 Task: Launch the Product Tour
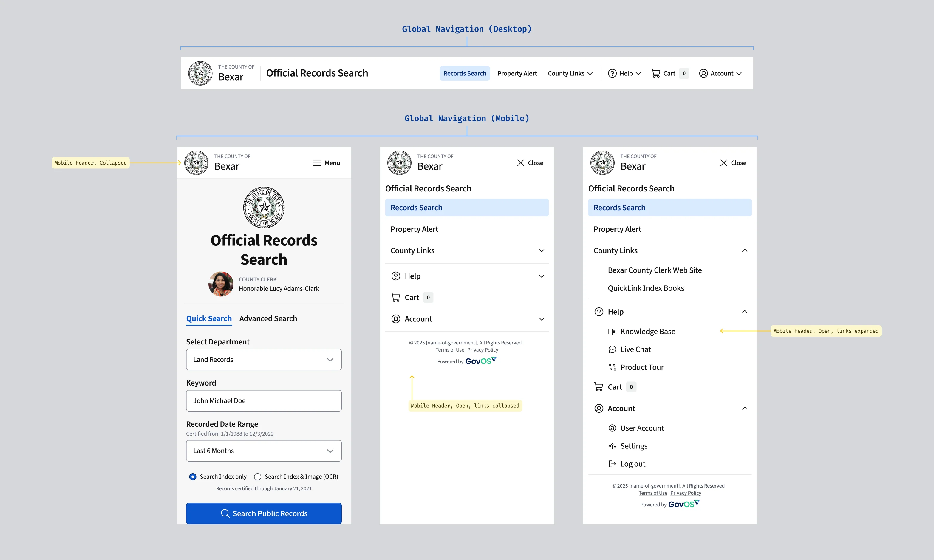pos(612,367)
